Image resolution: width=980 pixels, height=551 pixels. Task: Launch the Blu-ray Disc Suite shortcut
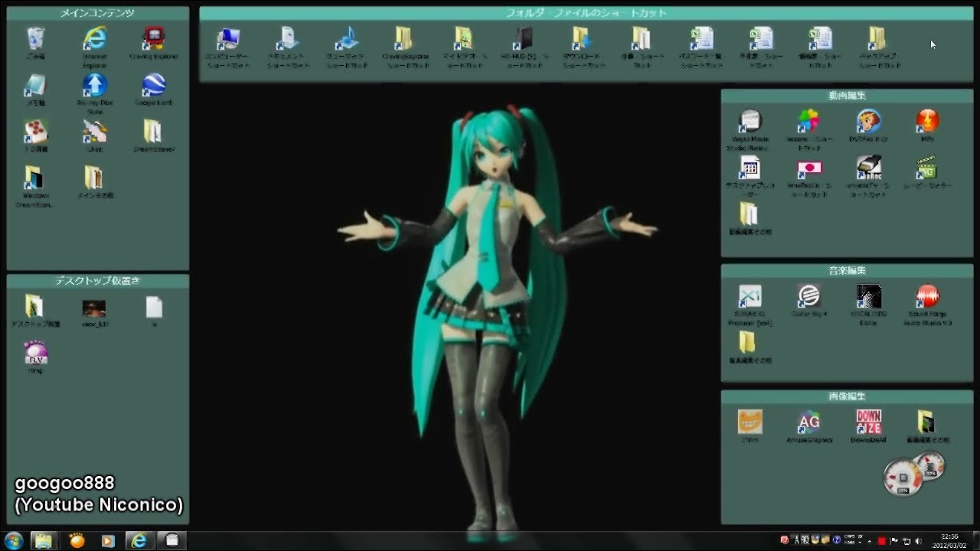[95, 85]
